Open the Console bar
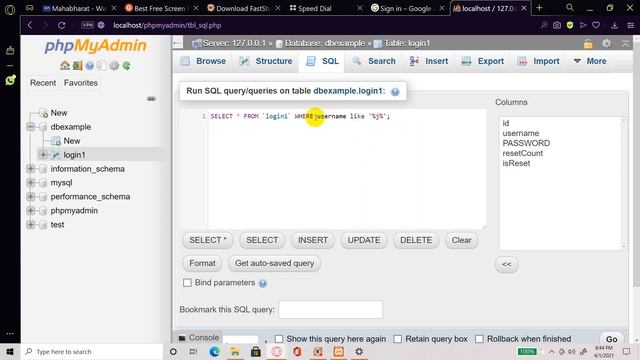 click(x=199, y=338)
